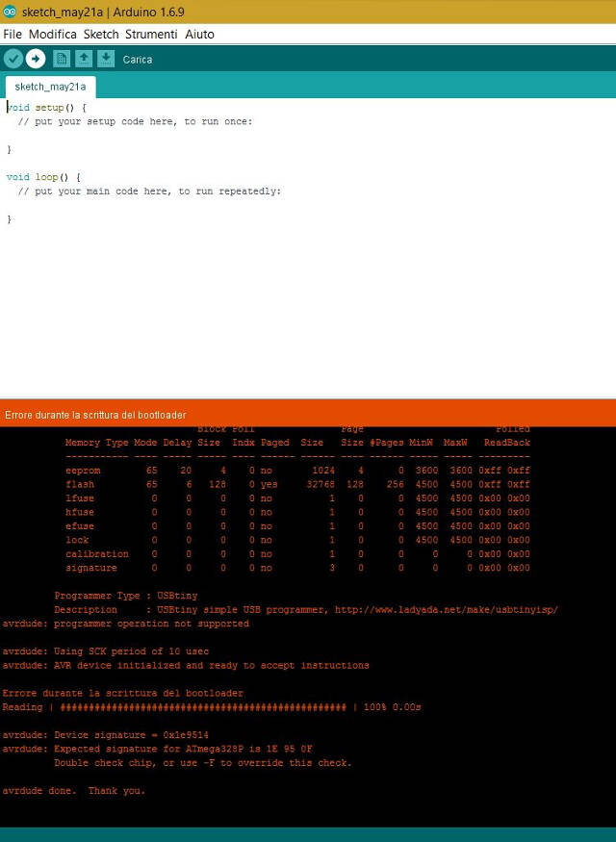The image size is (616, 842).
Task: Click the 'ReadBack' column header in console
Action: tap(507, 443)
